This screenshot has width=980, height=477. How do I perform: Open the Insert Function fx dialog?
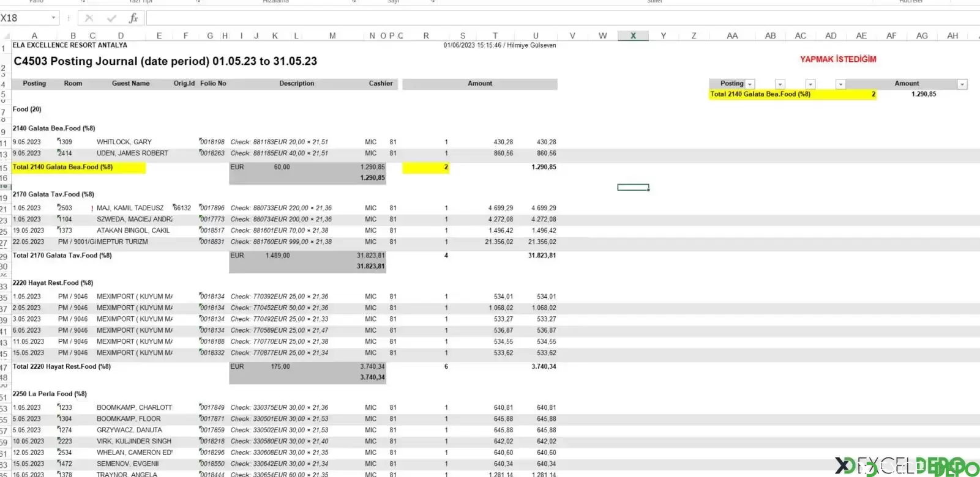coord(133,18)
